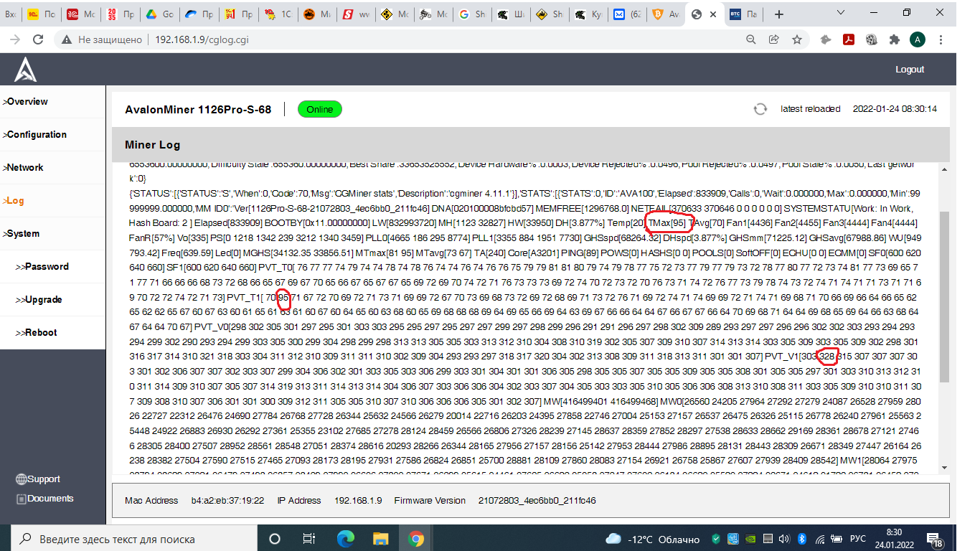Switch to the Google Drive browser tab
Screen dimensions: 980x551
tap(159, 14)
